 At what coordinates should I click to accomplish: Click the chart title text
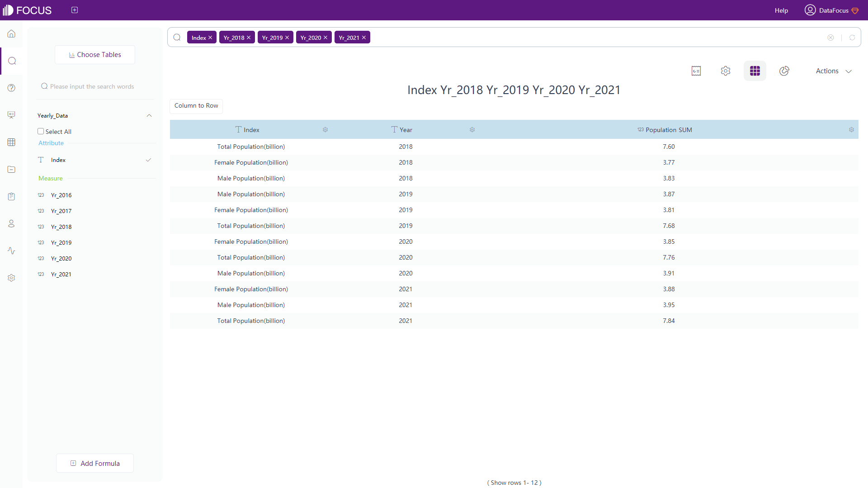coord(514,90)
